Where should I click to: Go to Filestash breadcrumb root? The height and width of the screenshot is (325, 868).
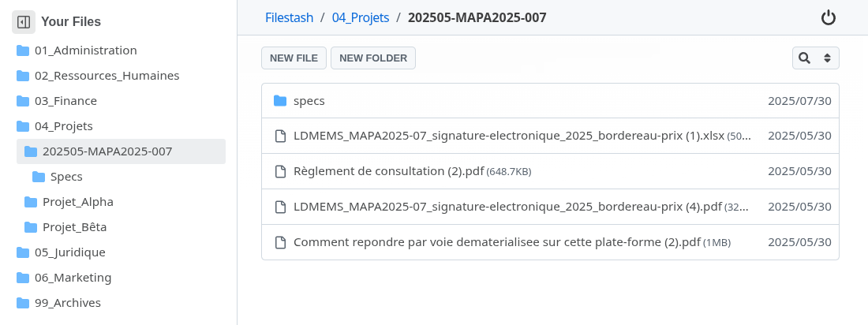click(x=289, y=17)
